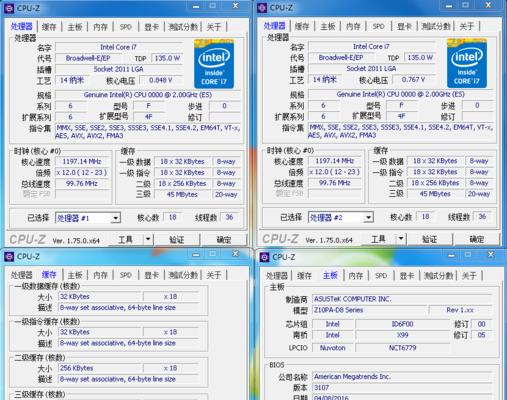This screenshot has width=507, height=400.
Task: Open 内存 tab in top-left window
Action: (x=100, y=27)
